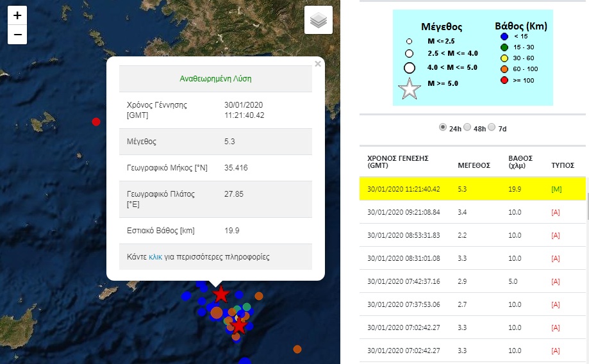Screen dimensions: 589x364
Task: Select the 24h time range
Action: [443, 128]
